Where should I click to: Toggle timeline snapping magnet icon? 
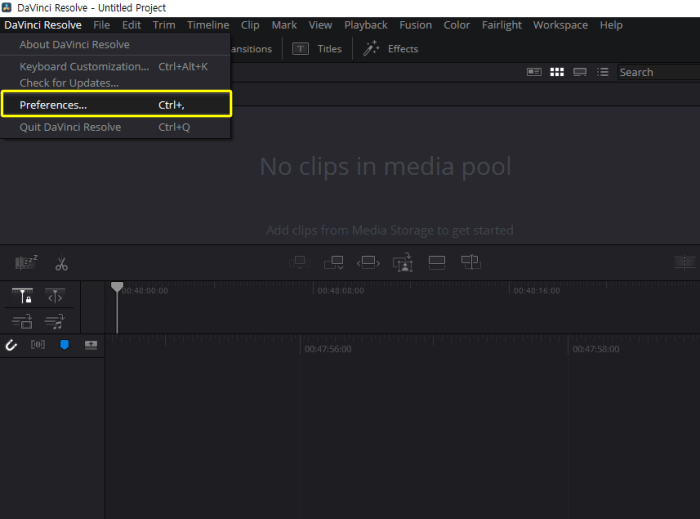coord(11,345)
